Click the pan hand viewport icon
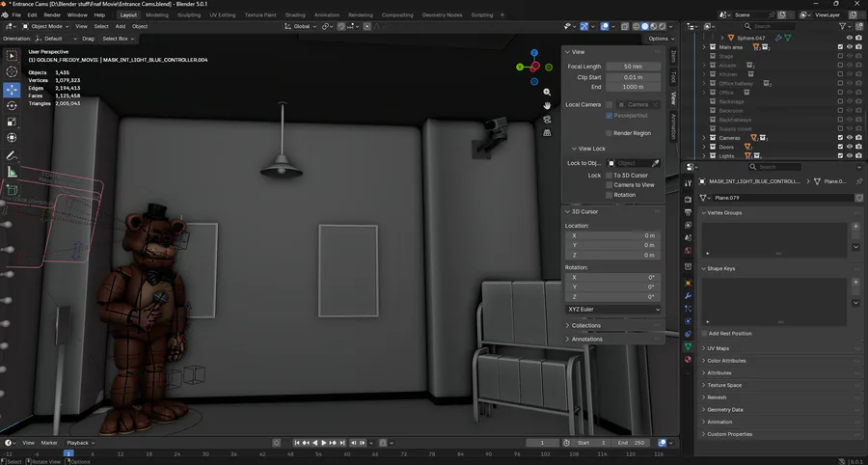The image size is (868, 465). click(547, 106)
